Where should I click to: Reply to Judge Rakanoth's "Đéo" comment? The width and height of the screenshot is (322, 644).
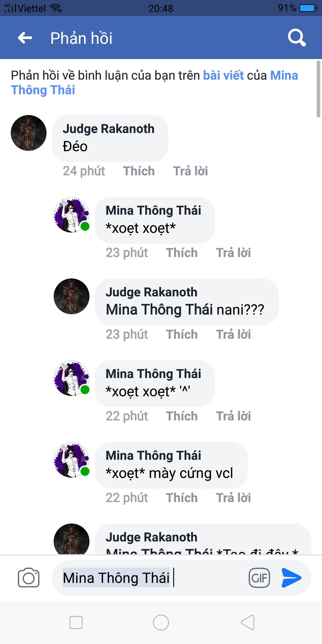click(191, 171)
